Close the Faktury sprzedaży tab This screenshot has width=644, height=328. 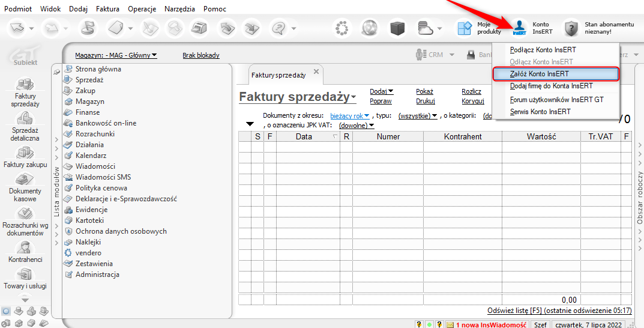[316, 71]
